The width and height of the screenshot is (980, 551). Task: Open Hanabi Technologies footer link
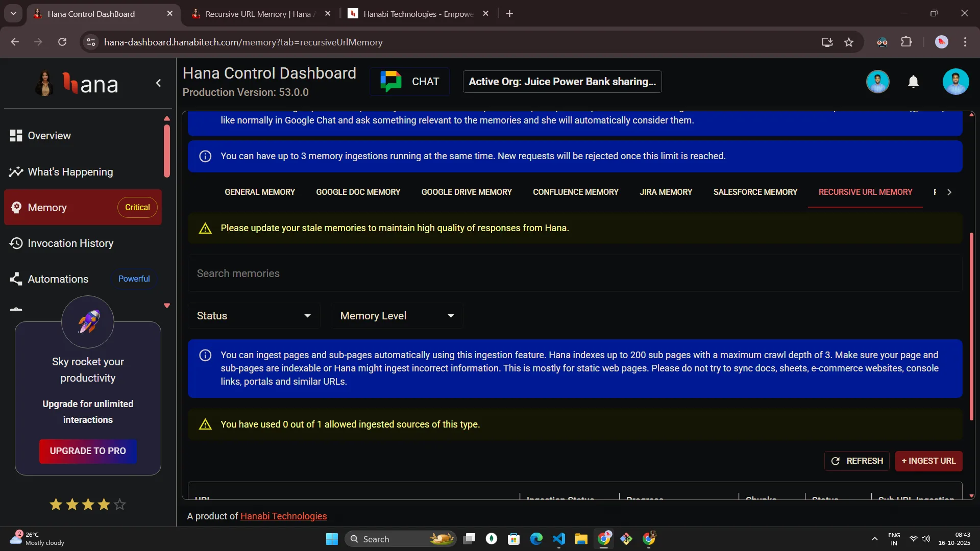coord(283,516)
